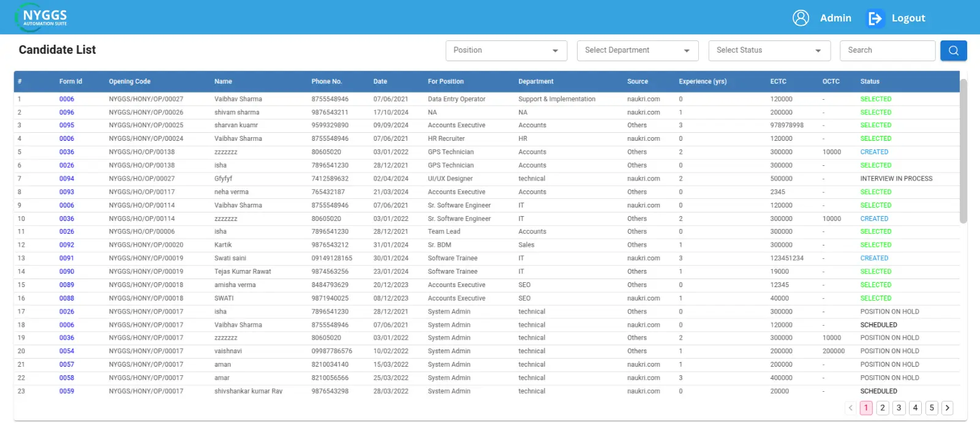Open Form Id 0093 for neha verma
This screenshot has height=423, width=980.
pyautogui.click(x=67, y=192)
